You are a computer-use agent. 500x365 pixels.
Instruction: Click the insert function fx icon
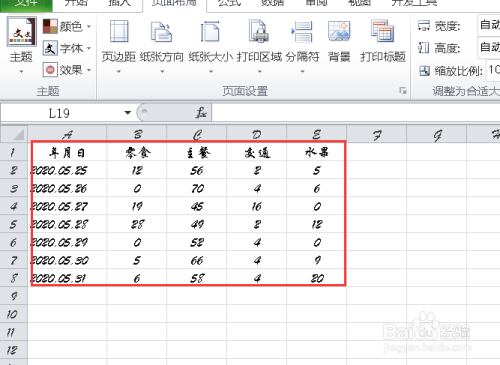pyautogui.click(x=201, y=113)
